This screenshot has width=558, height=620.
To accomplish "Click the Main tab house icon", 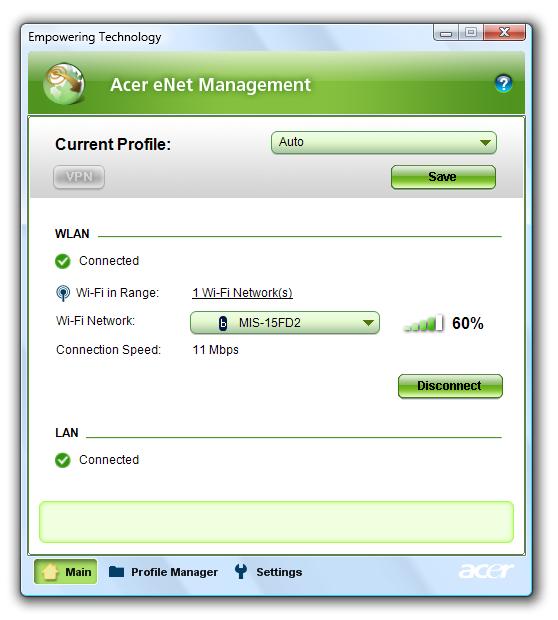I will pos(50,572).
